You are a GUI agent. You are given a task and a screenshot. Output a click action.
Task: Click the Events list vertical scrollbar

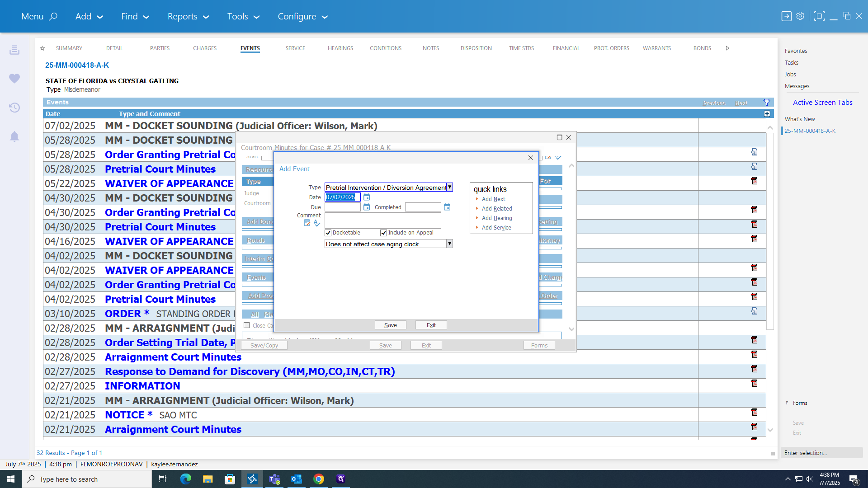(x=770, y=230)
